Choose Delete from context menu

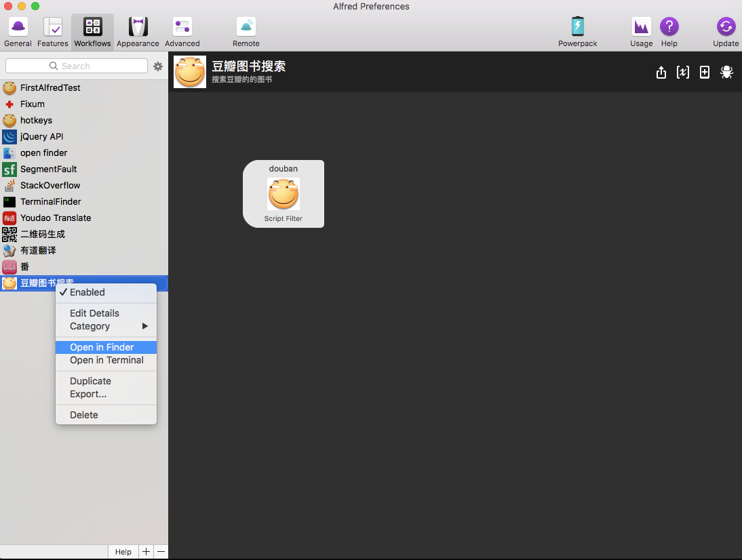click(106, 415)
